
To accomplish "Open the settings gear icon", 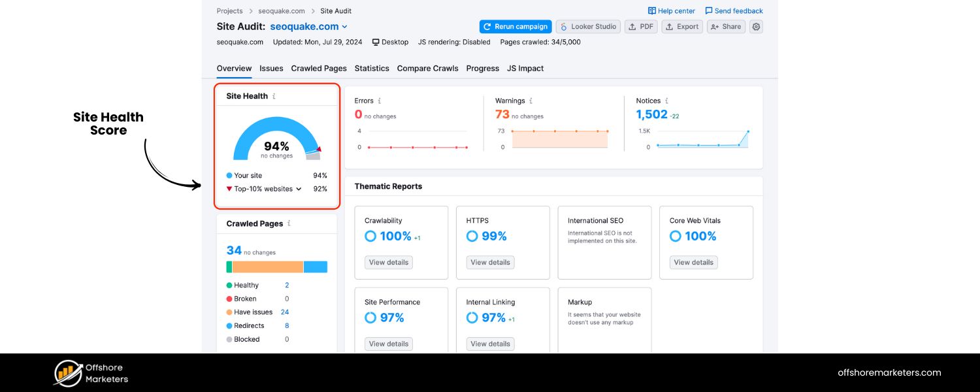I will (x=756, y=26).
